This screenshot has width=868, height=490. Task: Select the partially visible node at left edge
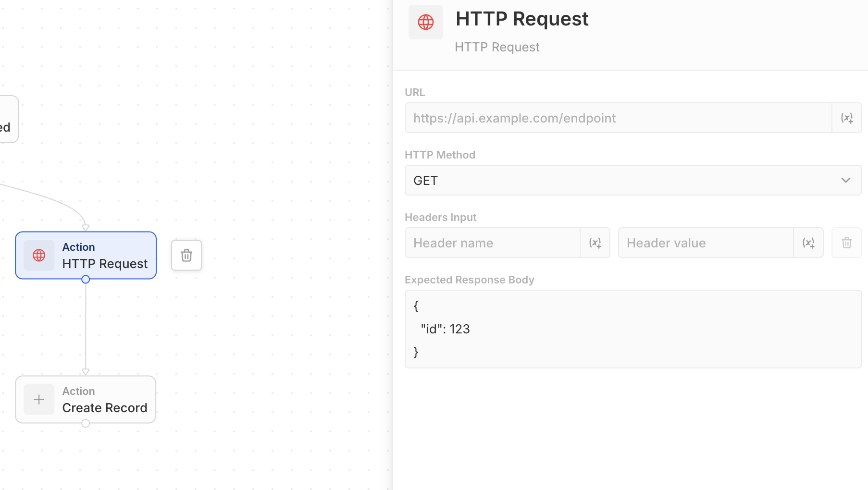click(8, 119)
